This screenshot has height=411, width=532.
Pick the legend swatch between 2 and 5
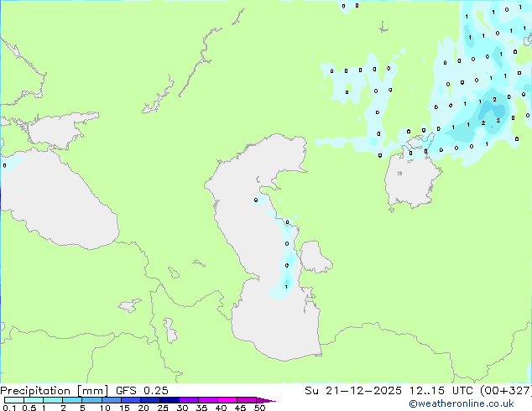[72, 400]
